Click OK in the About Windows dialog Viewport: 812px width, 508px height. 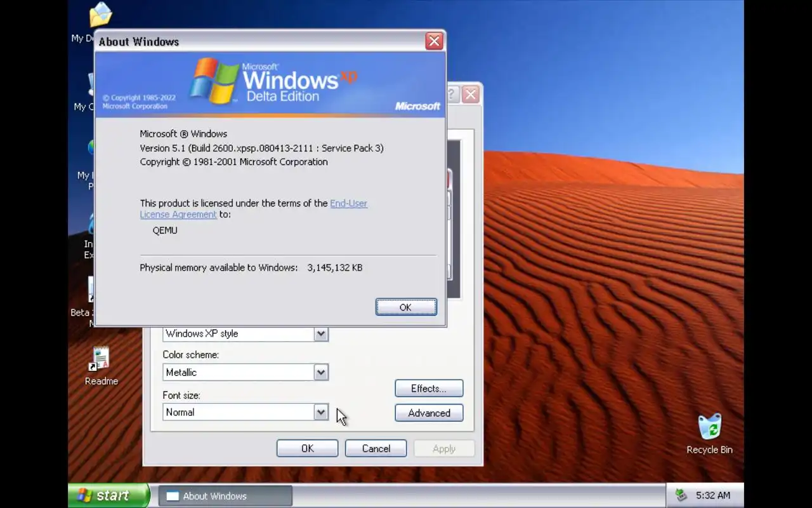406,307
